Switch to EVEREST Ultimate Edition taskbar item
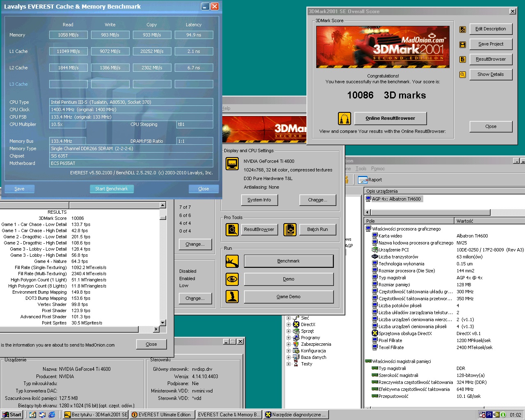The width and height of the screenshot is (525, 420). click(162, 415)
